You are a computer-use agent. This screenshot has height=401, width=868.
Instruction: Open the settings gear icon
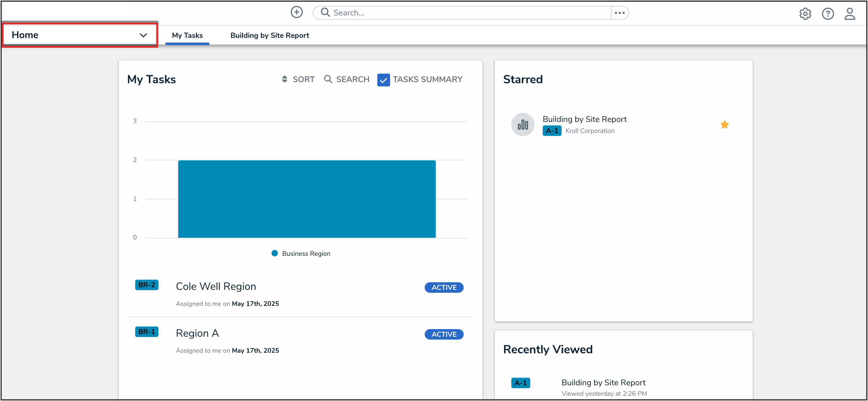pos(805,14)
